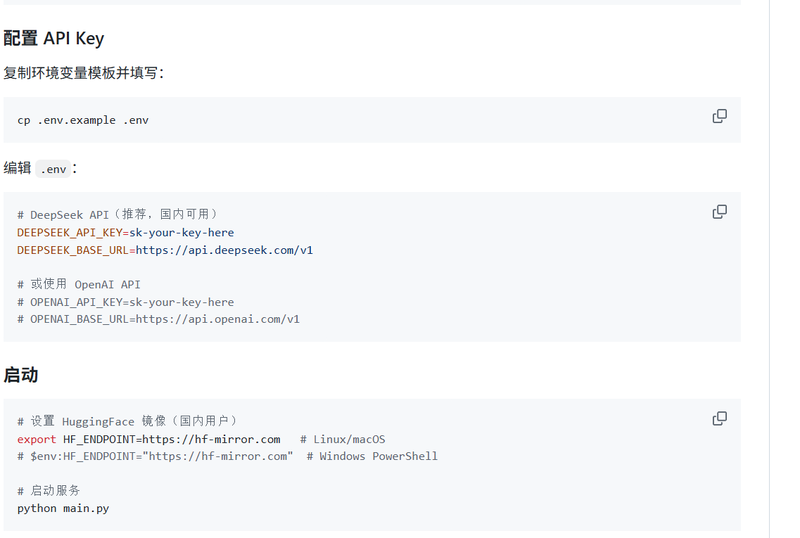Click the DEEPSEEK_API_KEY variable name
The height and width of the screenshot is (538, 800).
coord(69,233)
